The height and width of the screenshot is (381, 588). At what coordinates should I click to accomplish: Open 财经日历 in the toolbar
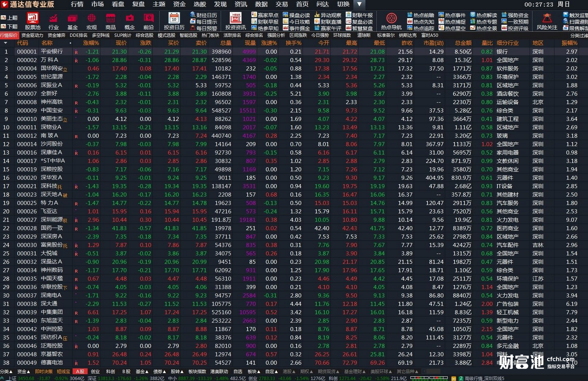[x=203, y=15]
